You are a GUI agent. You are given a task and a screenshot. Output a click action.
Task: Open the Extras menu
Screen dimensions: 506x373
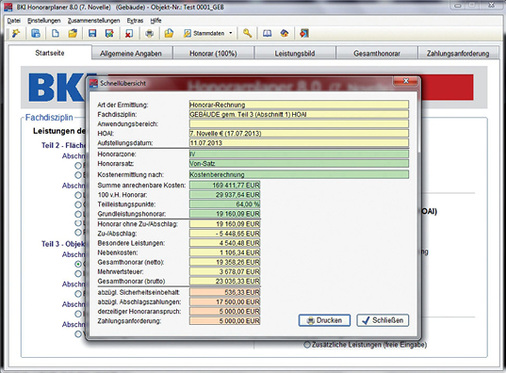point(135,21)
